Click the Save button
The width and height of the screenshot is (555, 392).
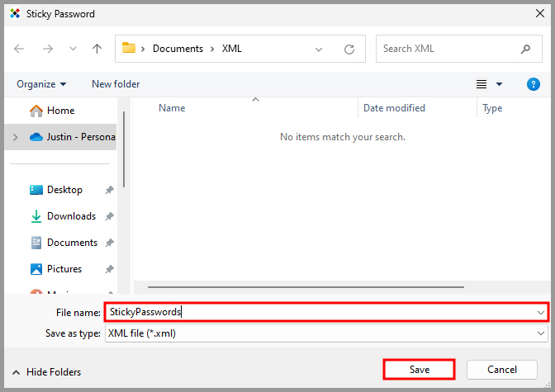(x=419, y=370)
